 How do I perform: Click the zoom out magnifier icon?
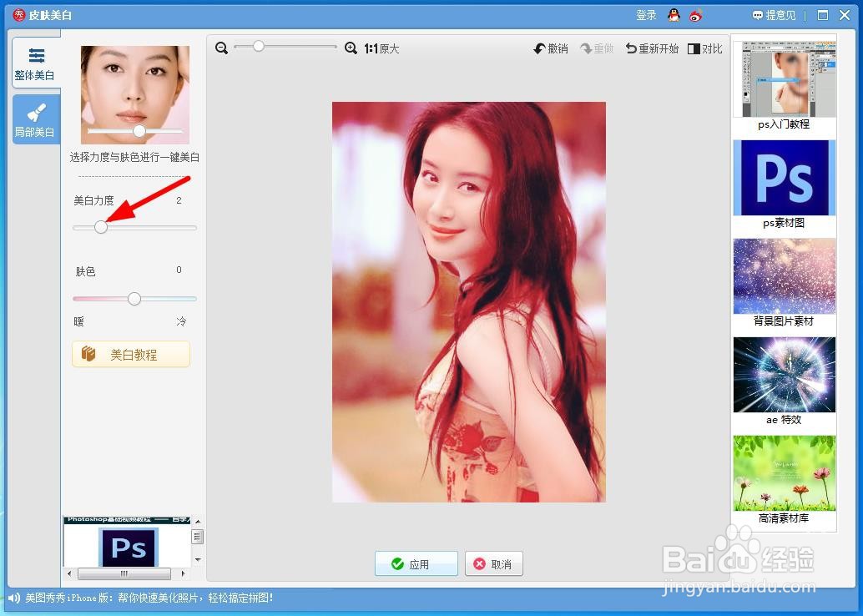pos(222,48)
